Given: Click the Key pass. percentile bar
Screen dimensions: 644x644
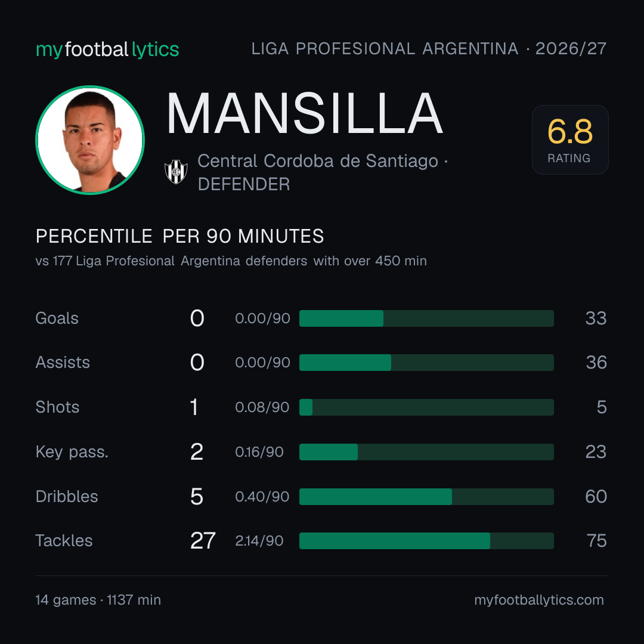Looking at the screenshot, I should pos(426,452).
